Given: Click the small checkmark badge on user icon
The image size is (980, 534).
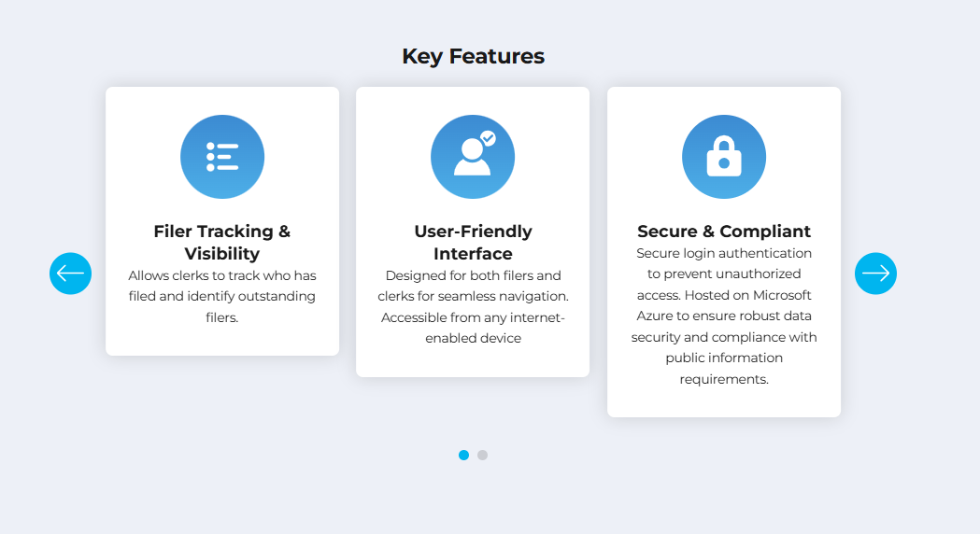Looking at the screenshot, I should coord(488,137).
